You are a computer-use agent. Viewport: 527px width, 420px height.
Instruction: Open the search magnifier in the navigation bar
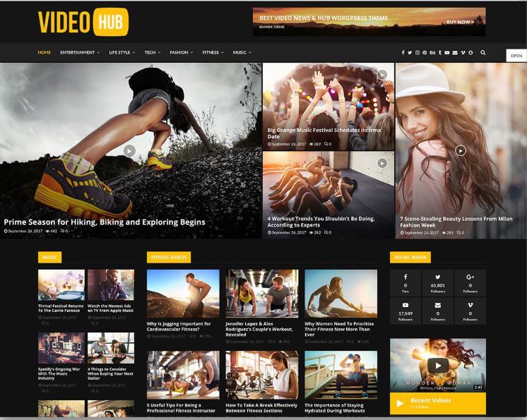[x=483, y=53]
